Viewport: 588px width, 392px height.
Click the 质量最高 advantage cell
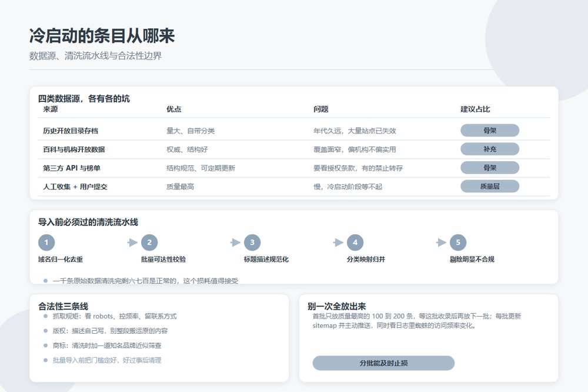[x=181, y=187]
